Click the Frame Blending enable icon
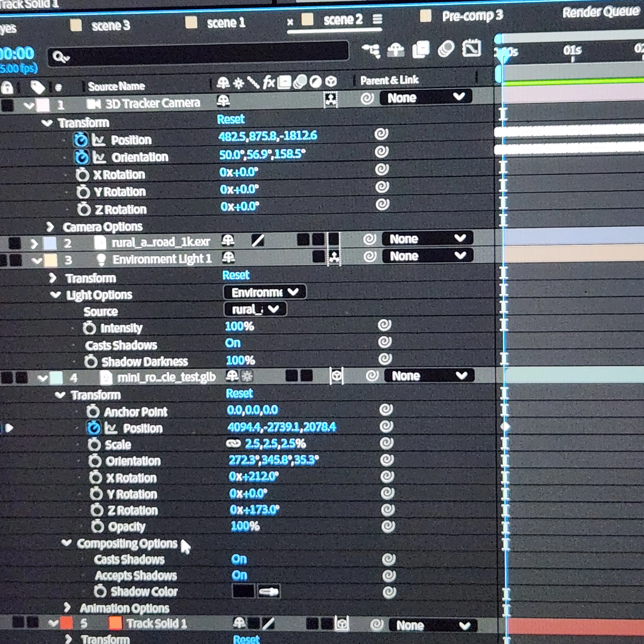This screenshot has height=644, width=644. (421, 50)
